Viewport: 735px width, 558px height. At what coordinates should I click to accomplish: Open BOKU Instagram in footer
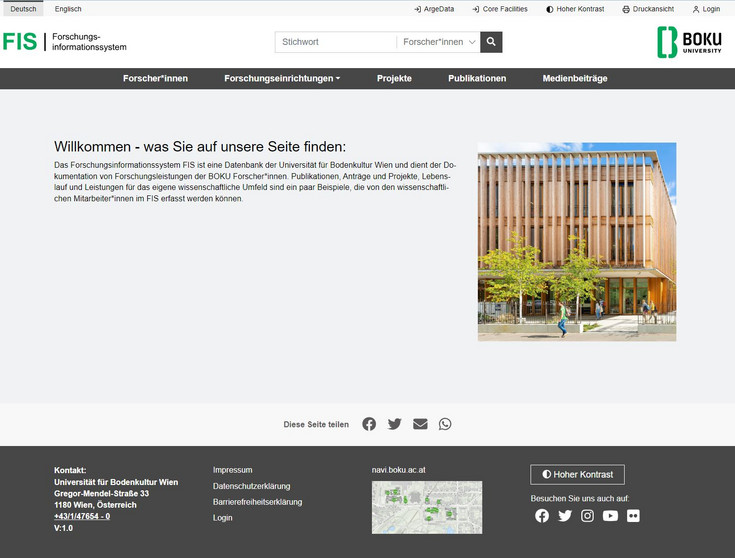click(588, 516)
